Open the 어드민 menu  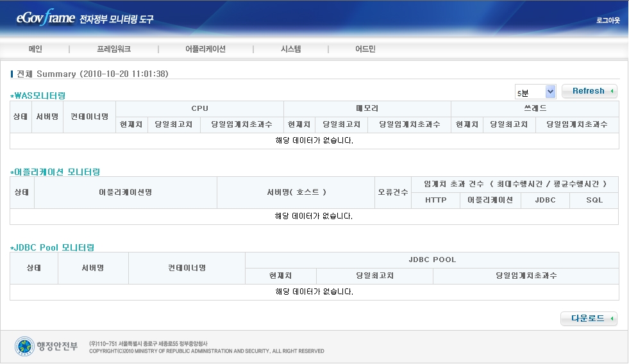pyautogui.click(x=365, y=49)
